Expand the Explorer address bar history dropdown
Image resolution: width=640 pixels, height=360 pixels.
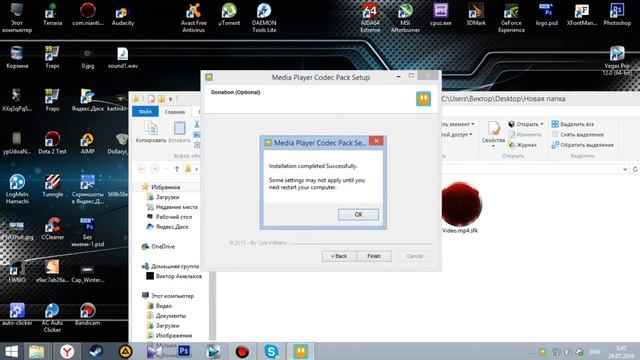(x=625, y=169)
